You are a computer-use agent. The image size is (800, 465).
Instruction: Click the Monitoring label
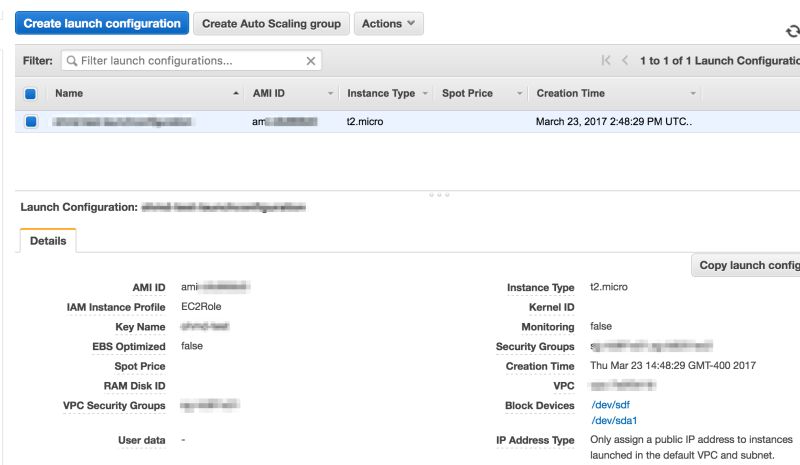tap(547, 327)
